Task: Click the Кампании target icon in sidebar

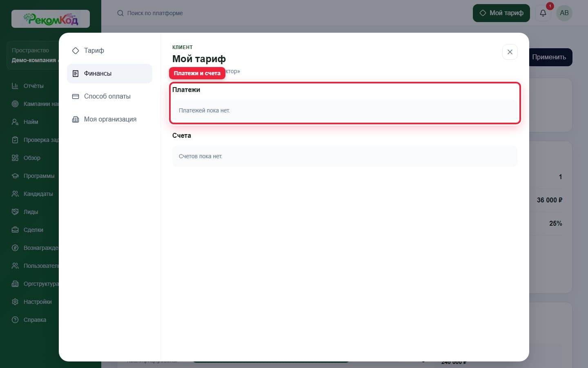Action: pyautogui.click(x=15, y=104)
